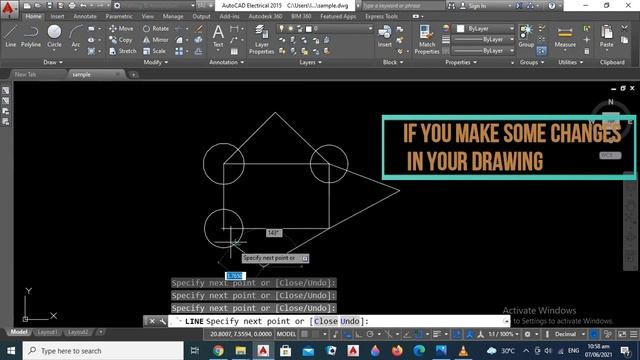Choose the Undo option in command line
The width and height of the screenshot is (640, 360).
point(350,321)
